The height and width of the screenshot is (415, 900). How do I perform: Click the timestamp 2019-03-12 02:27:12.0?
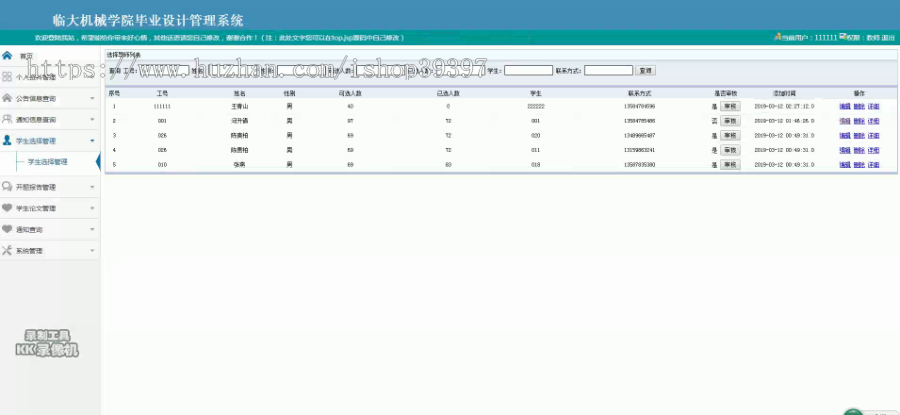click(x=784, y=107)
